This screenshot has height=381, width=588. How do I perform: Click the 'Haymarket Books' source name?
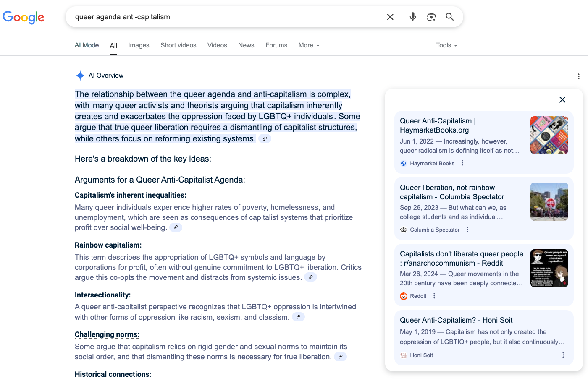click(432, 164)
